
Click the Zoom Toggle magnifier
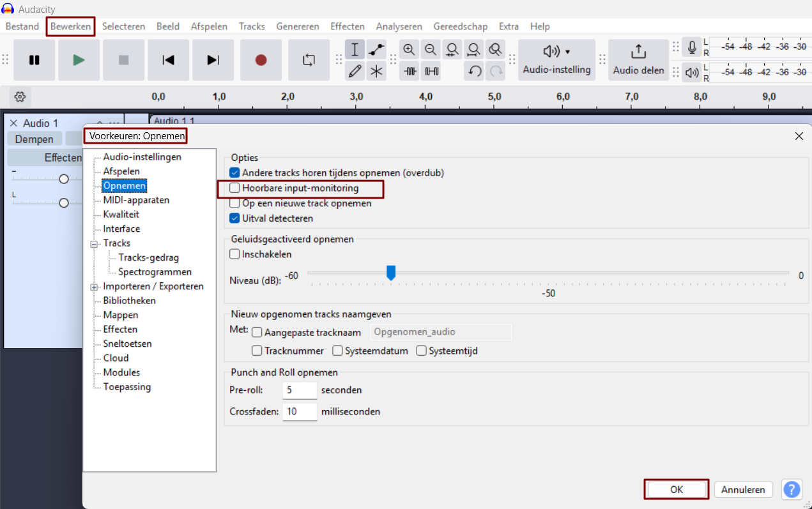click(495, 50)
